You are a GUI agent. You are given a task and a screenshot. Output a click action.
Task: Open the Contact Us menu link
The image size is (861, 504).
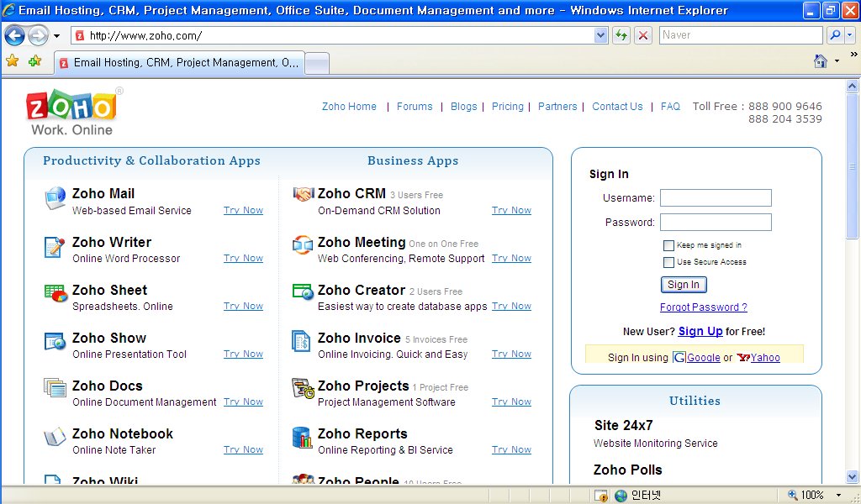click(x=617, y=107)
